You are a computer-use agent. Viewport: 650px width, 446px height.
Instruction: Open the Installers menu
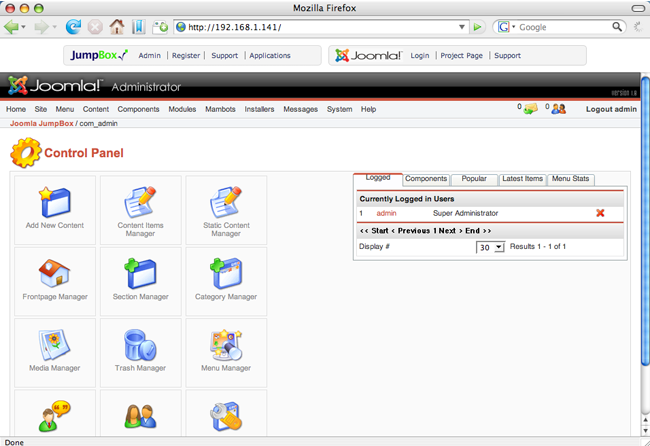259,109
